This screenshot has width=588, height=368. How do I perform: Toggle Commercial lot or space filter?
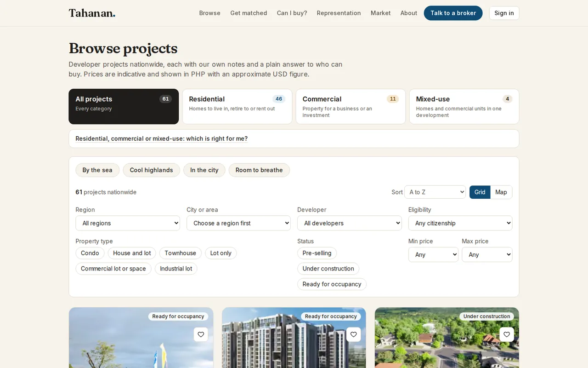tap(113, 269)
